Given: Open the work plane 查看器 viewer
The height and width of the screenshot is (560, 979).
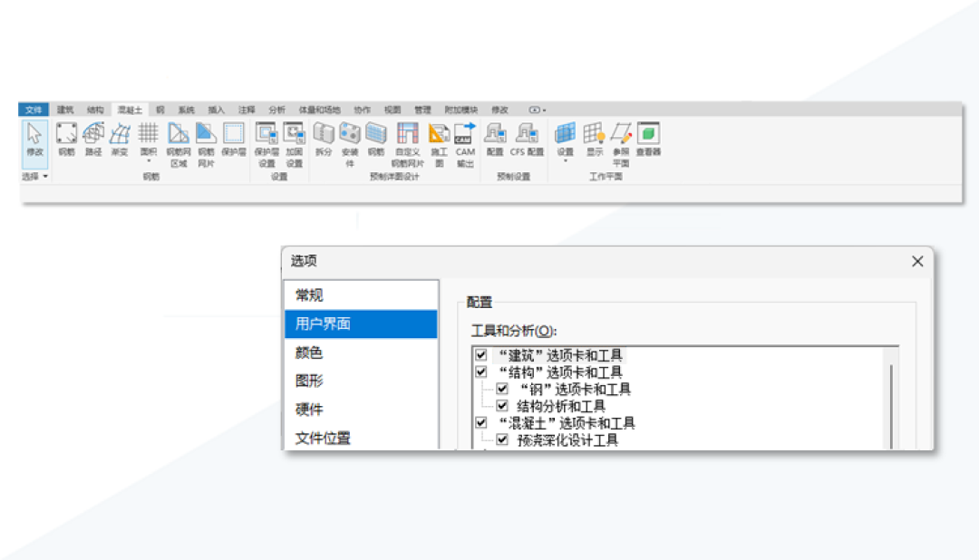Looking at the screenshot, I should [649, 140].
